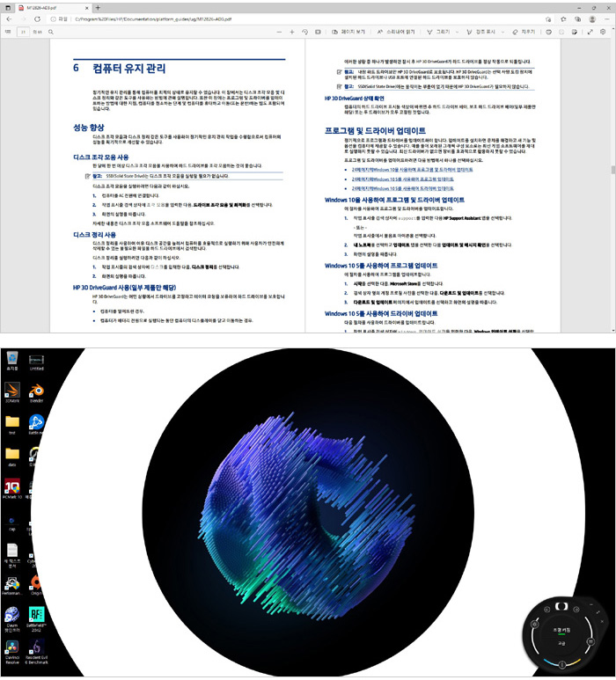The height and width of the screenshot is (680, 616).
Task: Reload the PDF with the refresh icon
Action: [x=37, y=19]
